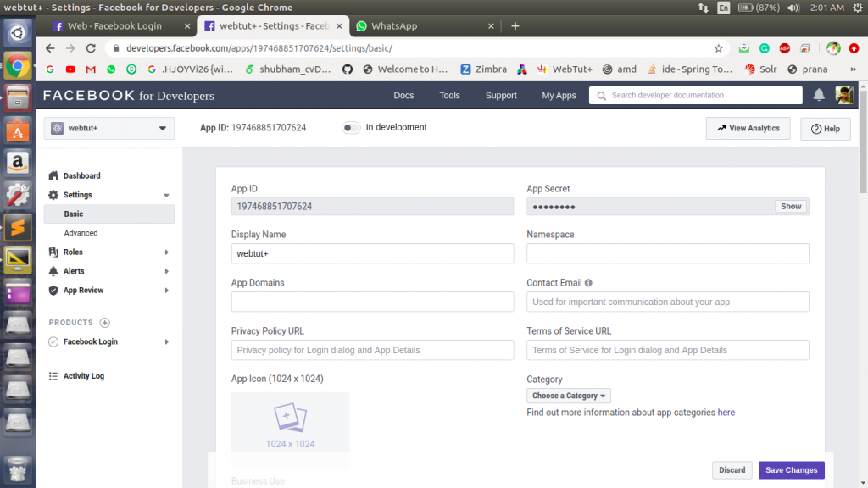The height and width of the screenshot is (488, 868).
Task: Click the Dashboard home icon
Action: tap(53, 175)
